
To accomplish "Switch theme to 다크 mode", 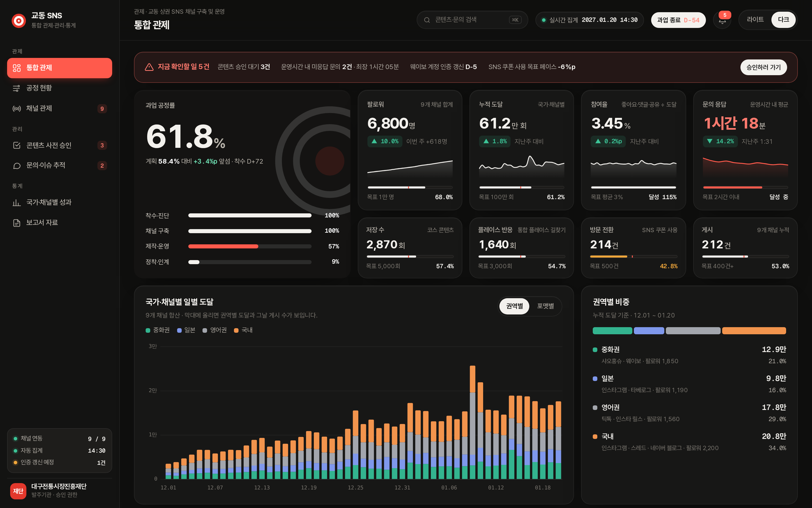I will coord(783,20).
